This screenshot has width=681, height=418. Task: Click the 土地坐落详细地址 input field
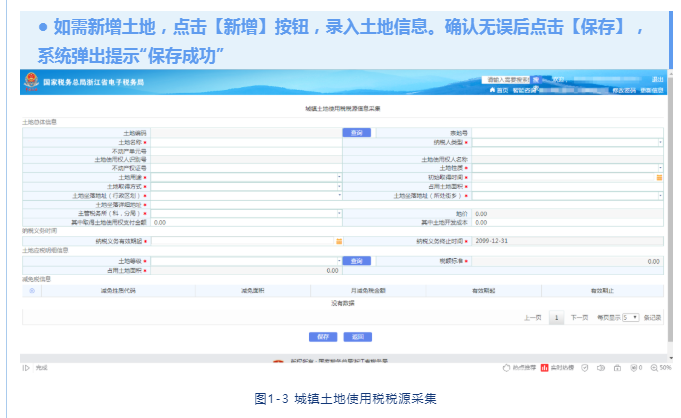[x=407, y=205]
